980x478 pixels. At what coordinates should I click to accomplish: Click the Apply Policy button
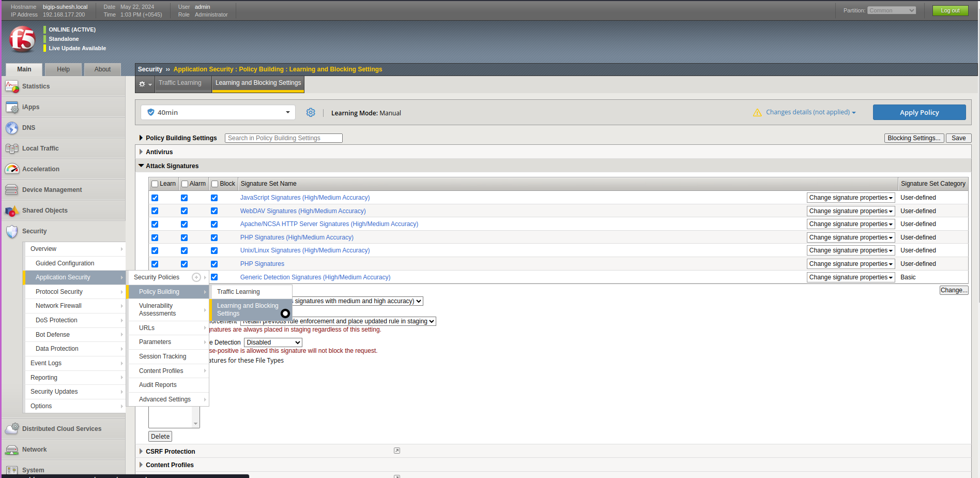point(919,113)
